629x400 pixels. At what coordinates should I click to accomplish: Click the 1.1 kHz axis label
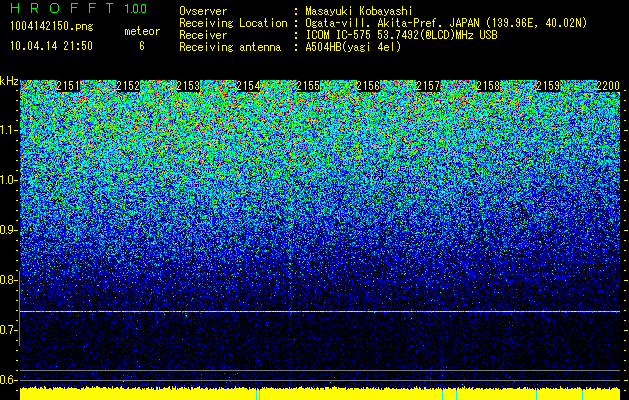[9, 130]
